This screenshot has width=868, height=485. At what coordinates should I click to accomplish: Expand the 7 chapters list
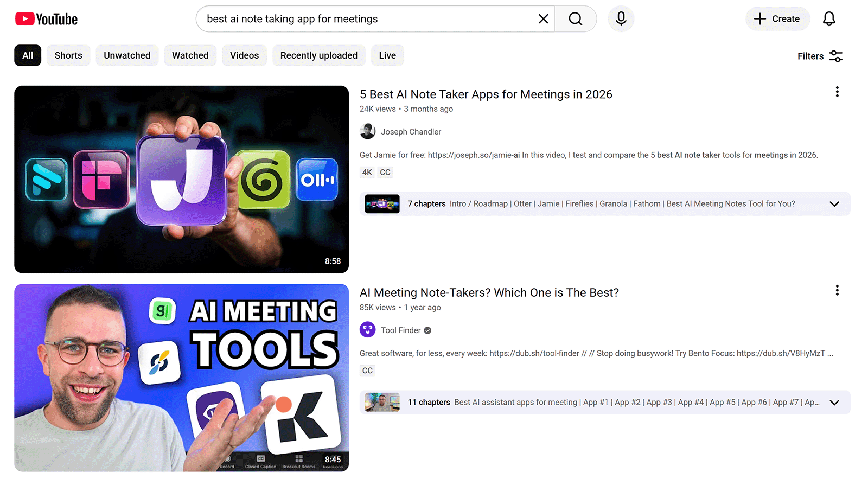(x=834, y=204)
